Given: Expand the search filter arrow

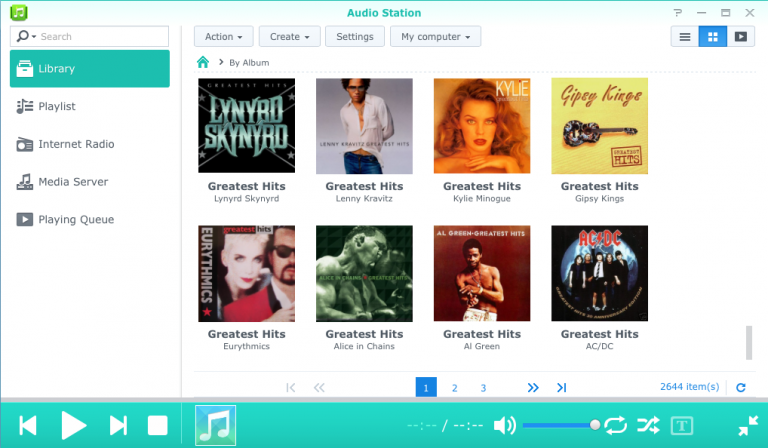Looking at the screenshot, I should pos(34,37).
